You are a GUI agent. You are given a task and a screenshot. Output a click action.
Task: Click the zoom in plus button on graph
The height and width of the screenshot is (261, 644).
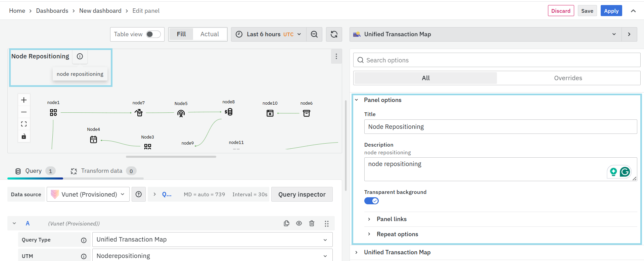(24, 100)
